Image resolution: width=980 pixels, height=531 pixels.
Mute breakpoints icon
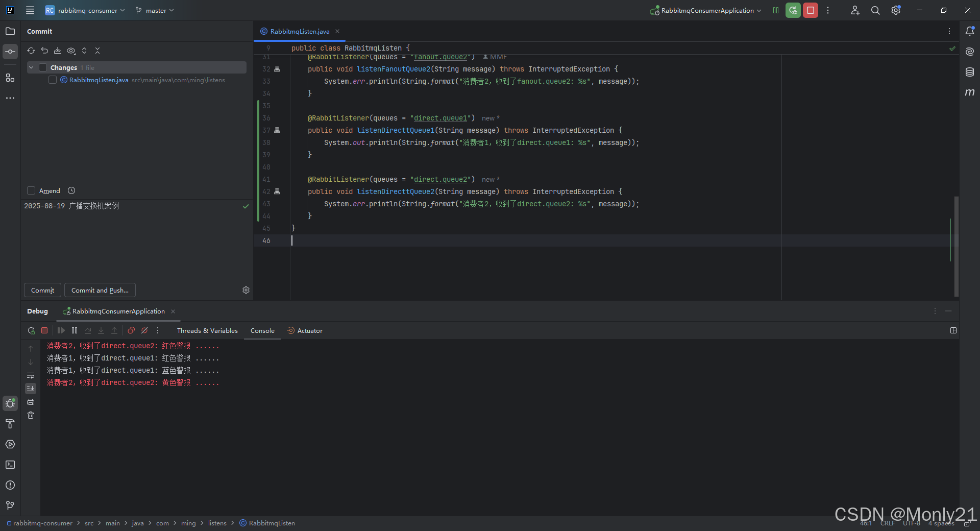click(144, 330)
